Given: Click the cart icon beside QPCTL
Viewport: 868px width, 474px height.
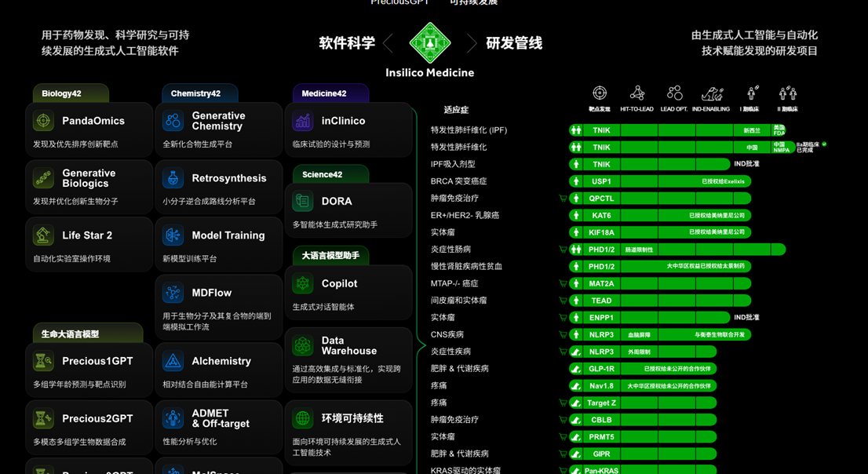Looking at the screenshot, I should [x=563, y=199].
